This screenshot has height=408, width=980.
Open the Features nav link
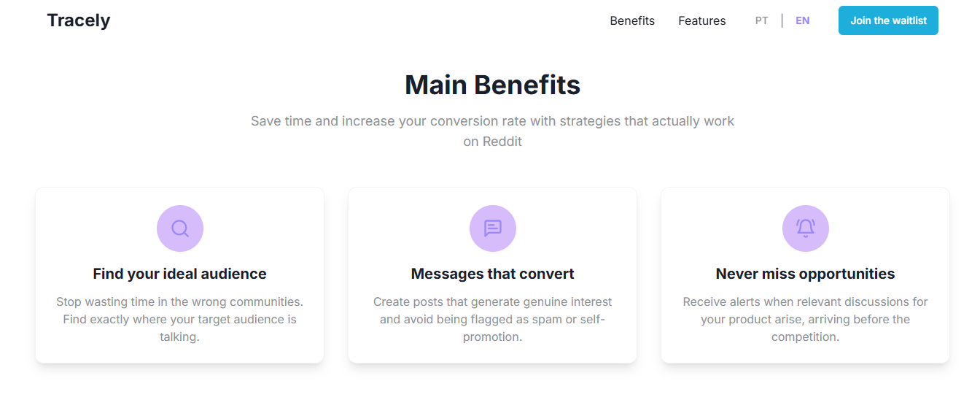coord(701,20)
